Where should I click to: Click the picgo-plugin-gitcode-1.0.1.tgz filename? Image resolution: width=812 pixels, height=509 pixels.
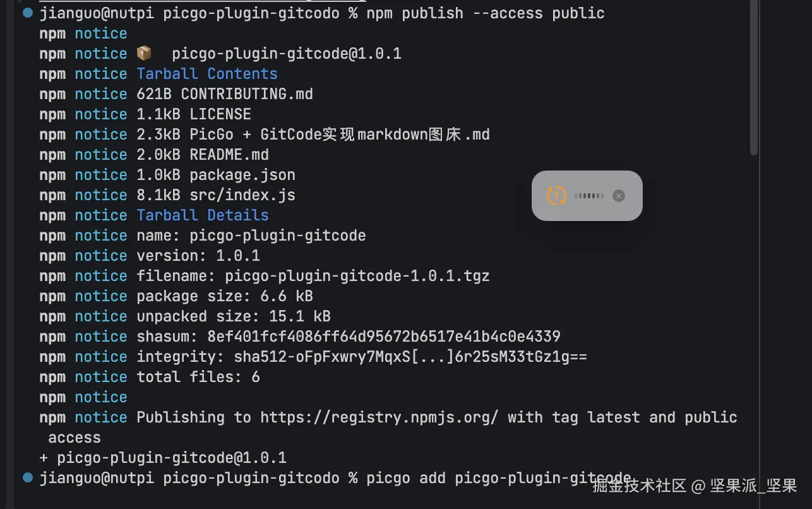(x=357, y=276)
